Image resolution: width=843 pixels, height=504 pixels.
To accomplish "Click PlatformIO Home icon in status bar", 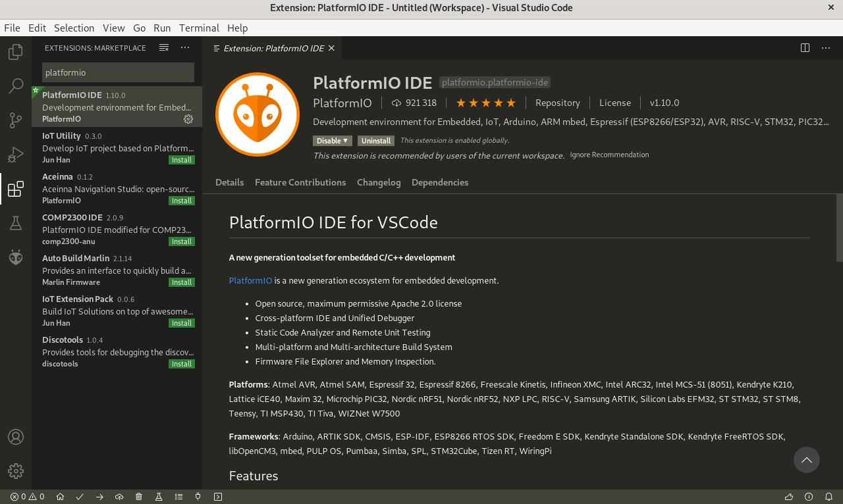I will (x=60, y=497).
